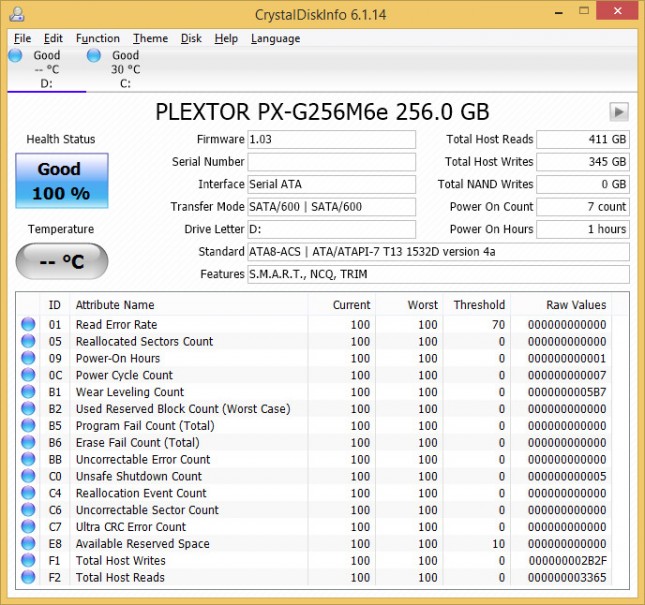Open the Edit menu

point(53,39)
